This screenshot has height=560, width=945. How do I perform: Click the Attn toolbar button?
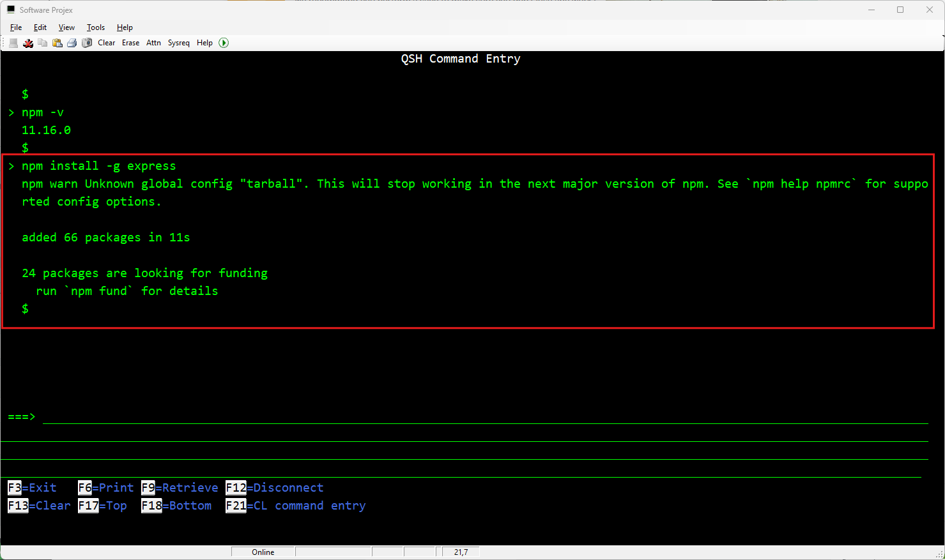(x=154, y=43)
